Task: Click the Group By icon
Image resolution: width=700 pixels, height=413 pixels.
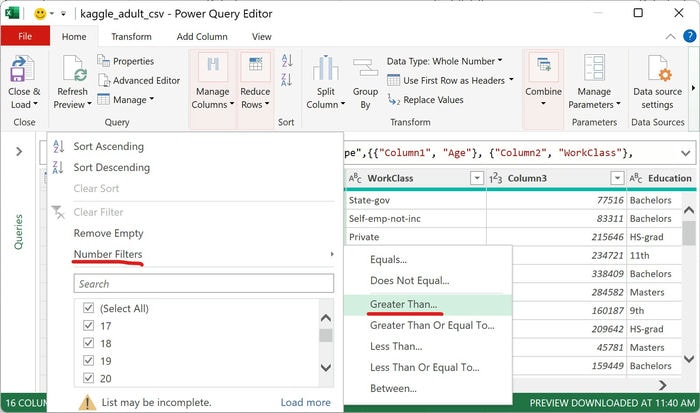Action: [365, 68]
